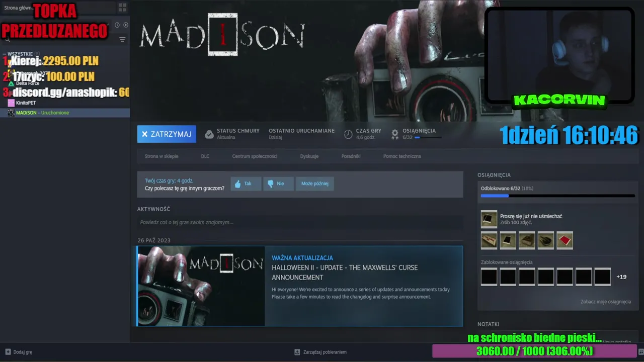
Task: Open Pomoc techniczna tab
Action: coord(402,156)
